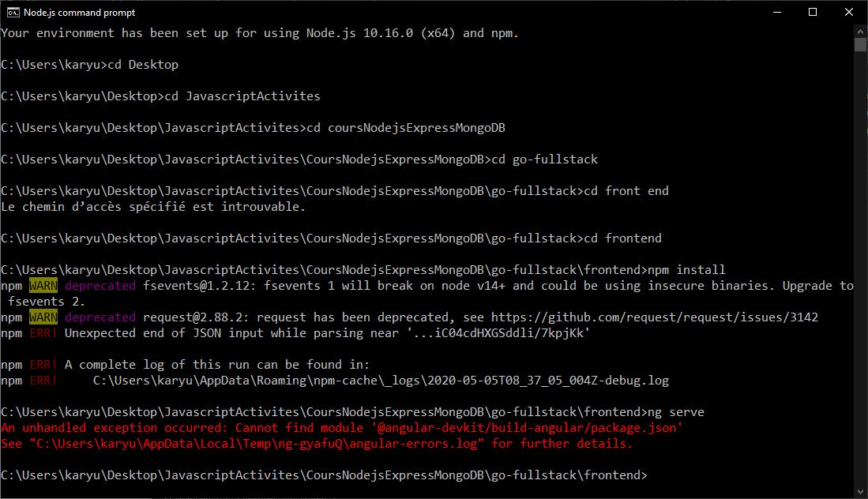Open the command prompt system menu icon
The width and height of the screenshot is (868, 499).
(x=13, y=12)
